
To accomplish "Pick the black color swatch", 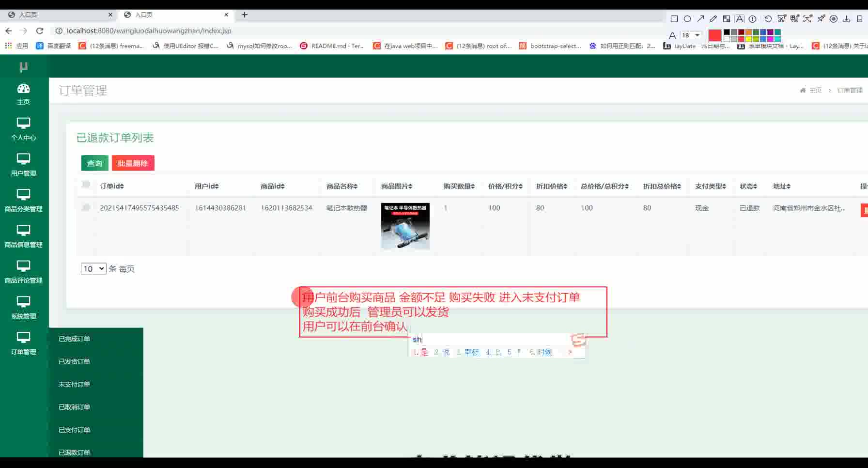I will point(727,32).
